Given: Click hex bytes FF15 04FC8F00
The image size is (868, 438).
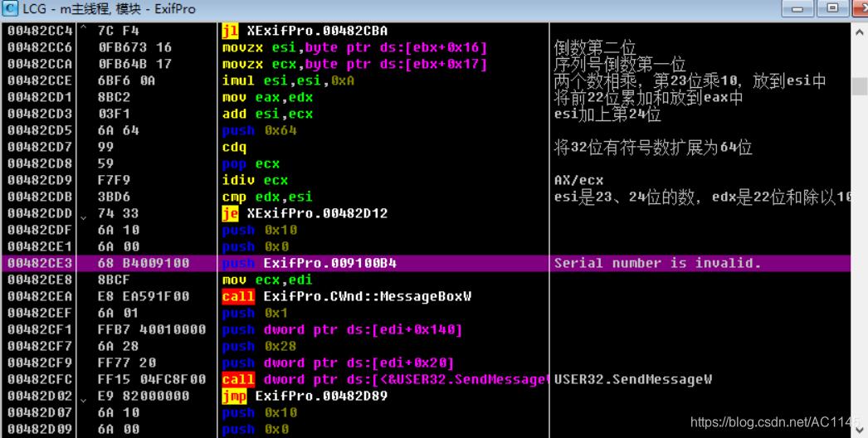Looking at the screenshot, I should click(152, 379).
